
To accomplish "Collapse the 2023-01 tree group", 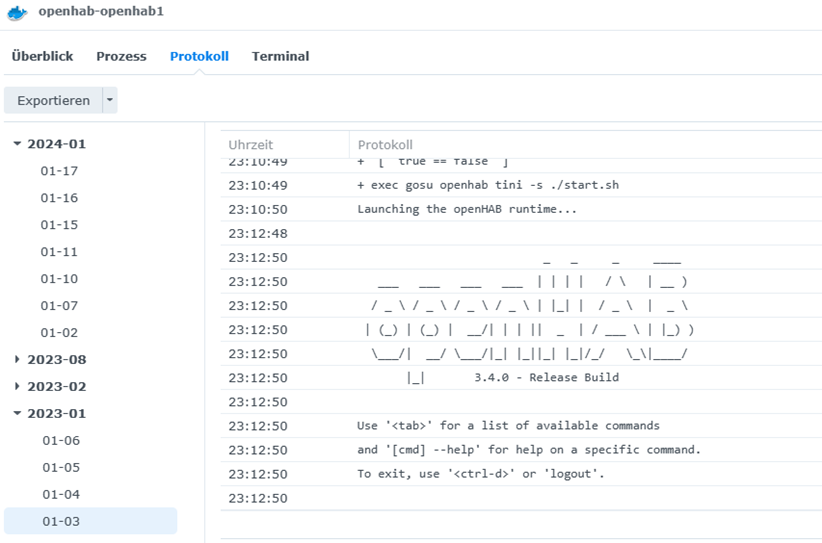I will (x=17, y=414).
